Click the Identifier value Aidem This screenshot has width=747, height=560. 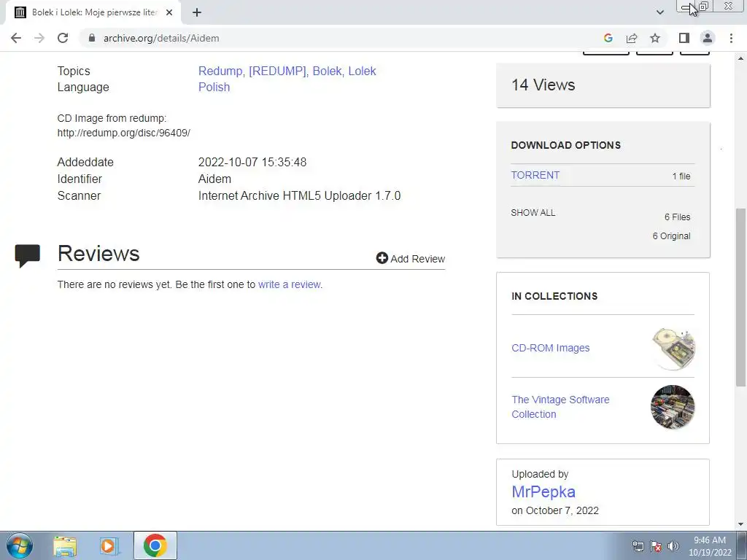tap(214, 179)
